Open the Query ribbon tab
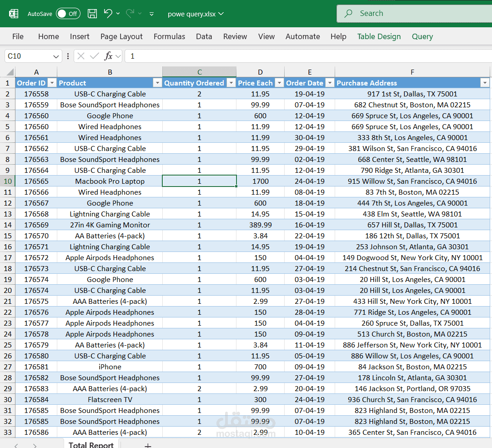Viewport: 492px width, 448px height. tap(422, 36)
